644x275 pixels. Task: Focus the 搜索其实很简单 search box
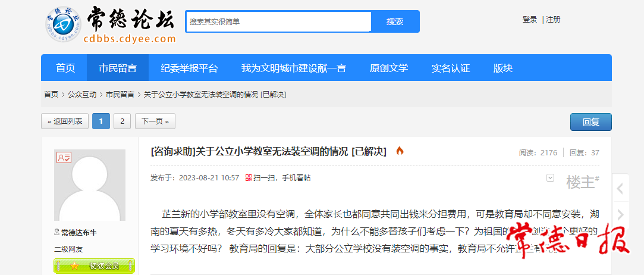click(x=278, y=21)
